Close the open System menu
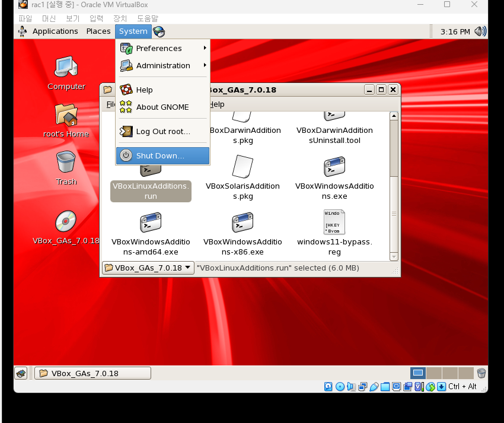The height and width of the screenshot is (423, 504). pyautogui.click(x=133, y=31)
